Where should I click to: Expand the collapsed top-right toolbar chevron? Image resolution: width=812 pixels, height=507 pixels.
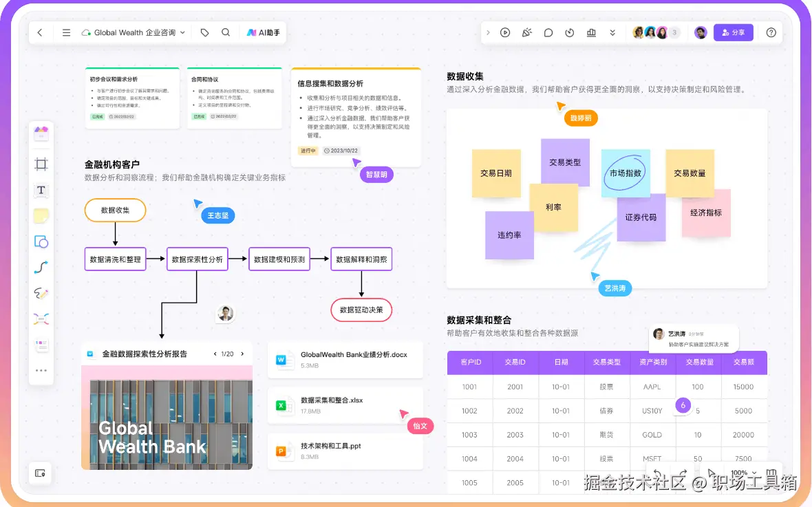click(x=488, y=32)
